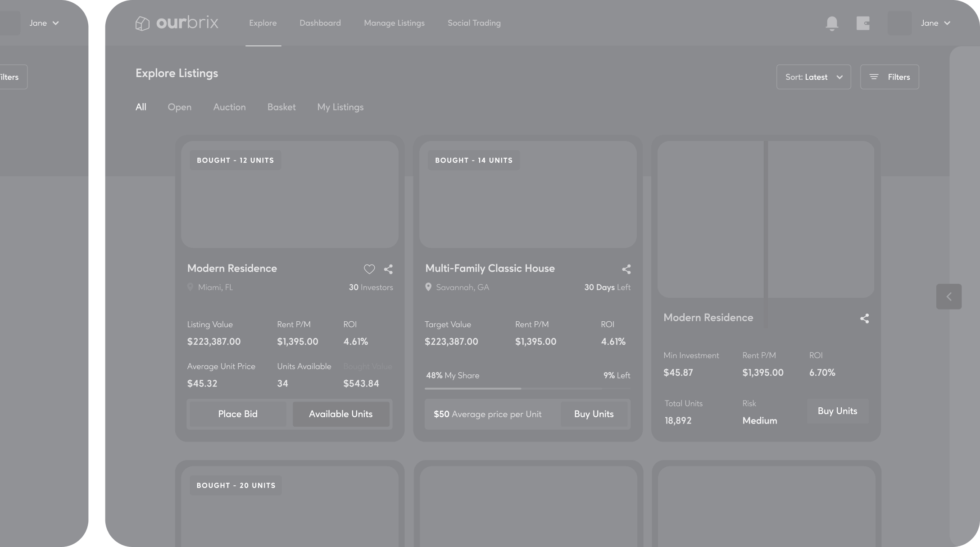Open Social Trading in navigation
This screenshot has width=980, height=547.
[474, 23]
